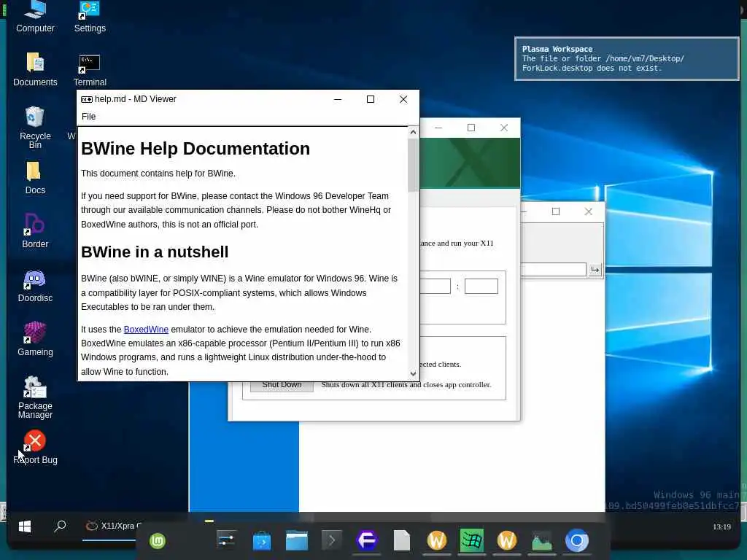Click the port field after the colon in the X11 window
The width and height of the screenshot is (747, 560).
tap(481, 286)
